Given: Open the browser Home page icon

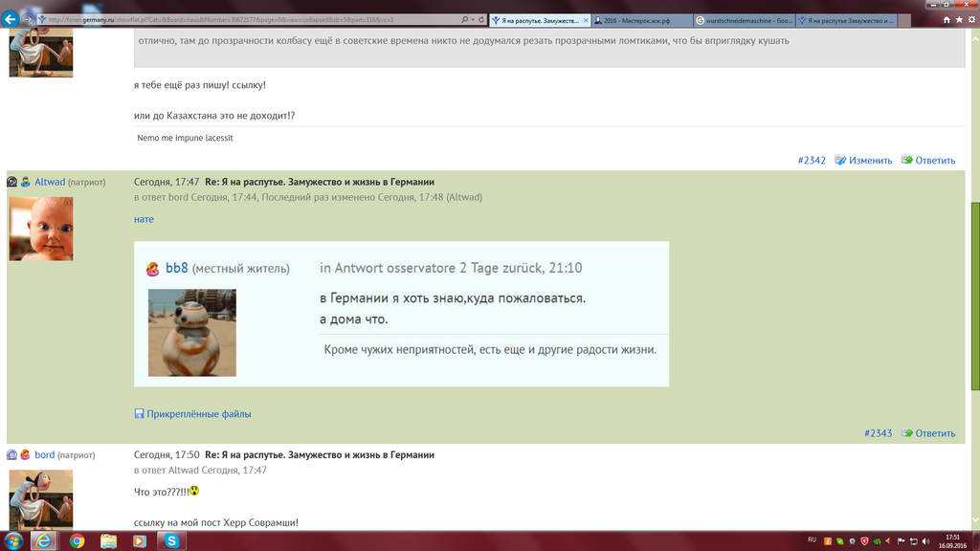Looking at the screenshot, I should 947,19.
